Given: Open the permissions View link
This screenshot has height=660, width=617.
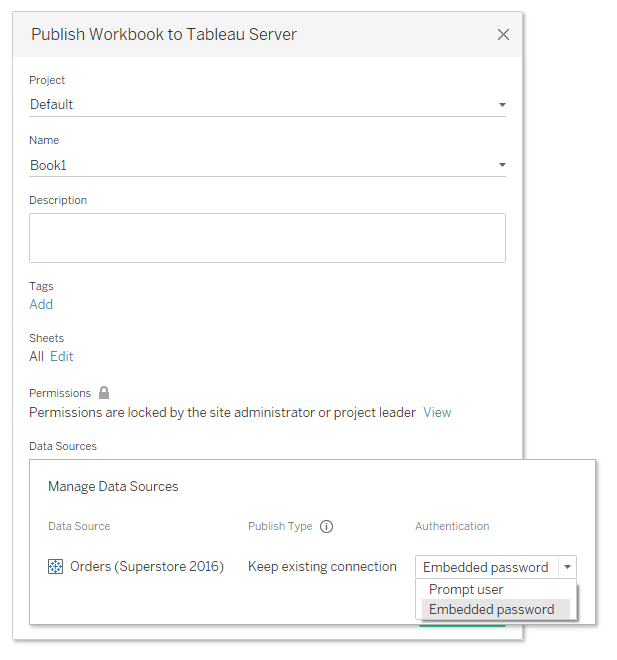Looking at the screenshot, I should (437, 412).
